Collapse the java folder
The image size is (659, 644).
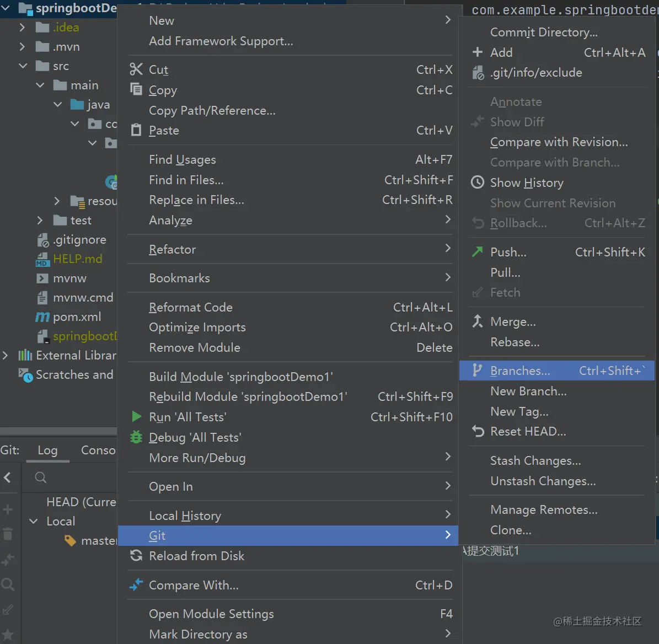pyautogui.click(x=57, y=104)
